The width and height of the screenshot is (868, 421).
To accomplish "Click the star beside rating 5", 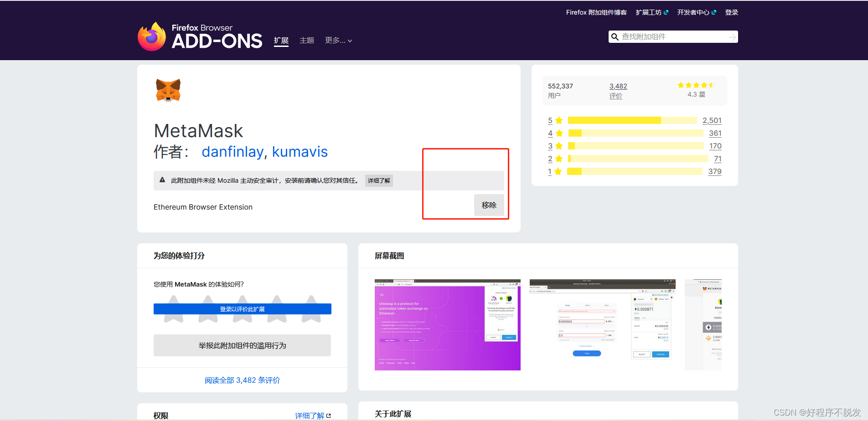I will [559, 120].
